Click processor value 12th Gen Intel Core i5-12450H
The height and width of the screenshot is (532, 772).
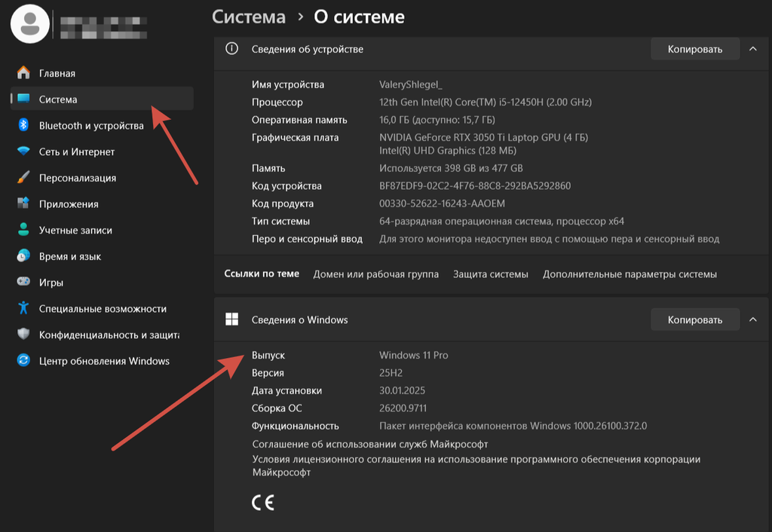tap(486, 102)
